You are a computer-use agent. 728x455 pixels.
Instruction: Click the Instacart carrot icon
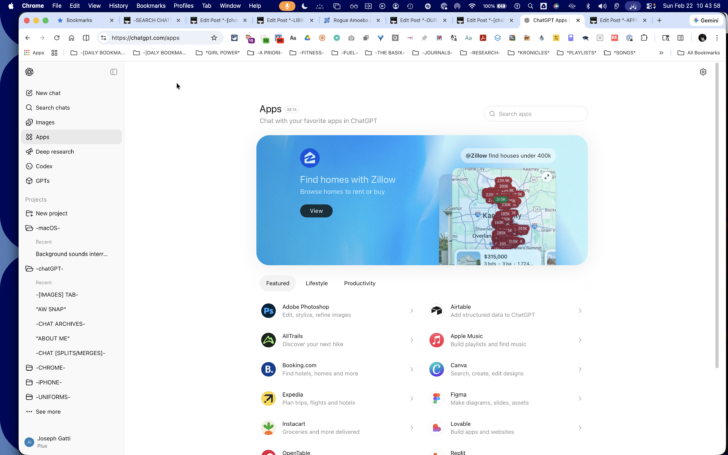tap(268, 428)
